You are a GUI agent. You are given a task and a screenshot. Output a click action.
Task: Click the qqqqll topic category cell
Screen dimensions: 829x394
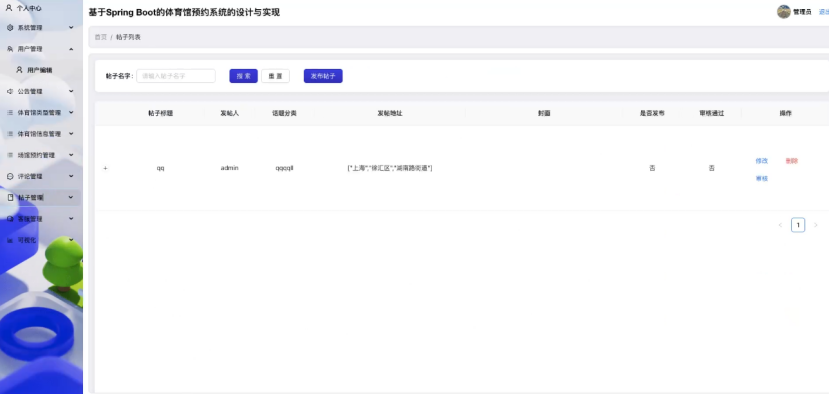tap(284, 168)
